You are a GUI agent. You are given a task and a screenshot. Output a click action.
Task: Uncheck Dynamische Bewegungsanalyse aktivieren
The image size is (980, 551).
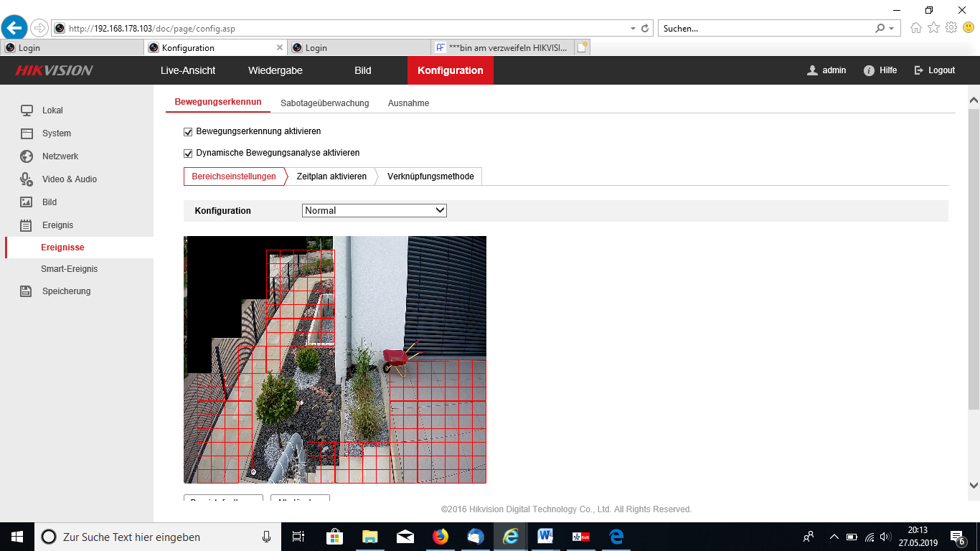(x=189, y=154)
